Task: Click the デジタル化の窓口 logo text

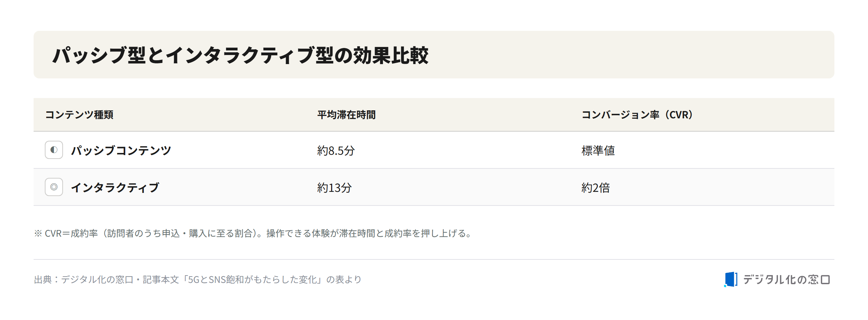Action: coord(786,279)
